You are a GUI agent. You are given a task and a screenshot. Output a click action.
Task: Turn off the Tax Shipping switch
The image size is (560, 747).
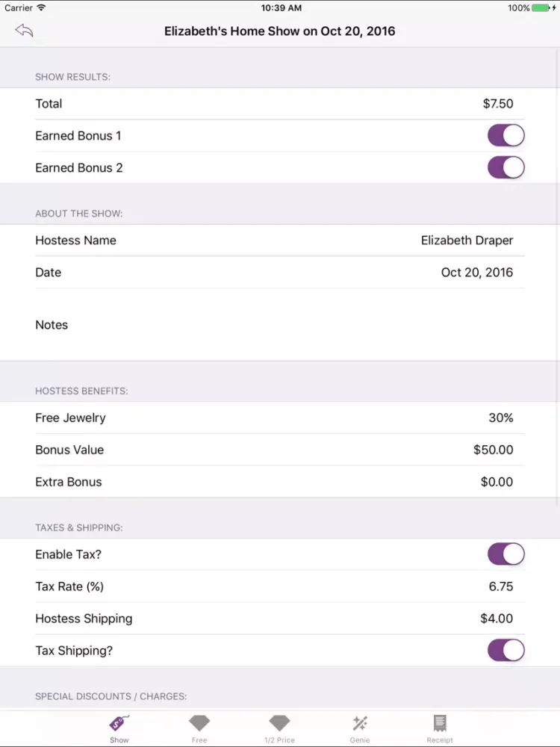505,651
